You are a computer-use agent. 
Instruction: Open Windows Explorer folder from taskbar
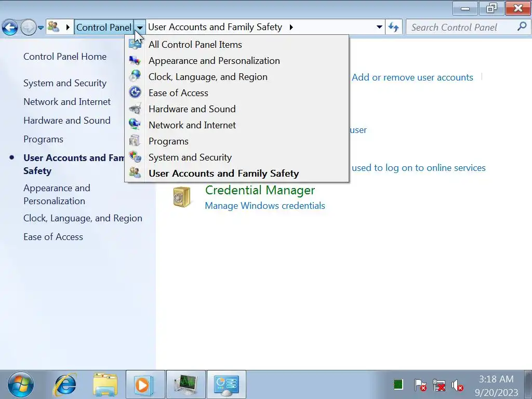105,385
